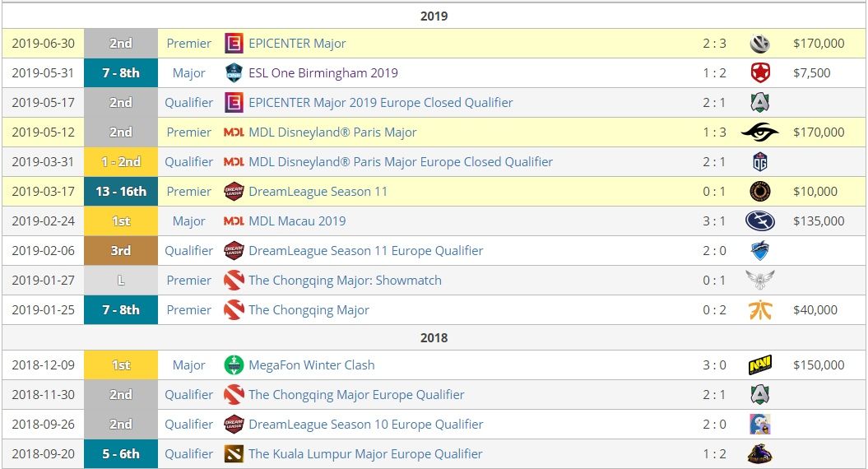Open The Chongqing Major: Showmatch link
Image resolution: width=868 pixels, height=469 pixels.
[345, 281]
